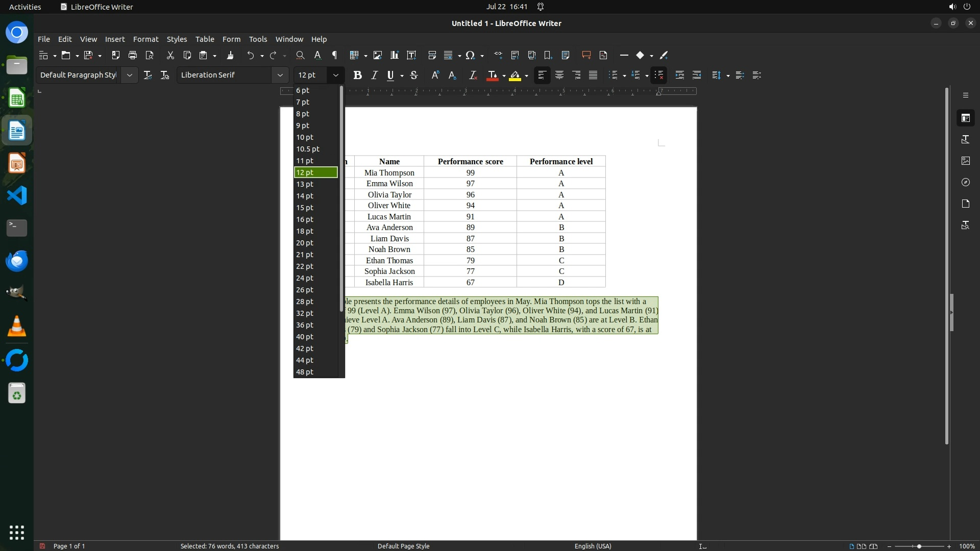This screenshot has width=980, height=551.
Task: Click the zoom slider in the status bar
Action: pyautogui.click(x=919, y=546)
